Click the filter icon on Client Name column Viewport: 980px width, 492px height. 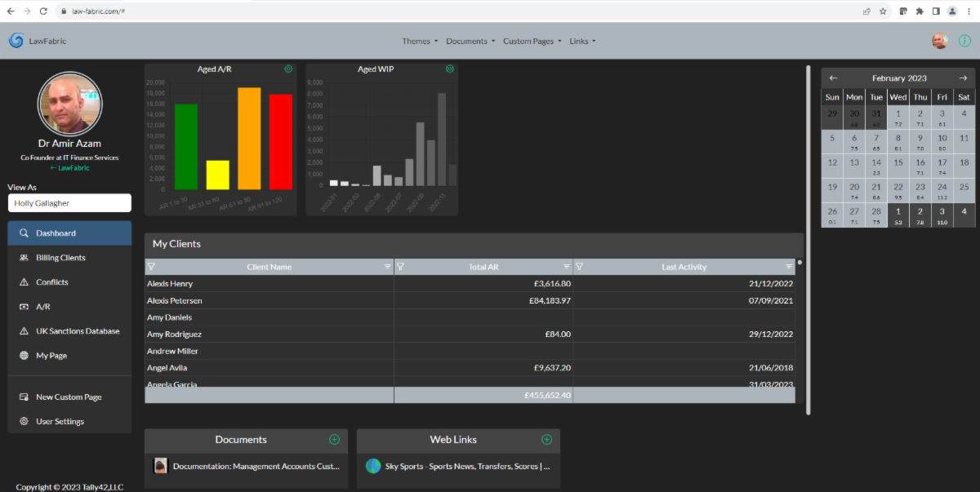pos(151,267)
